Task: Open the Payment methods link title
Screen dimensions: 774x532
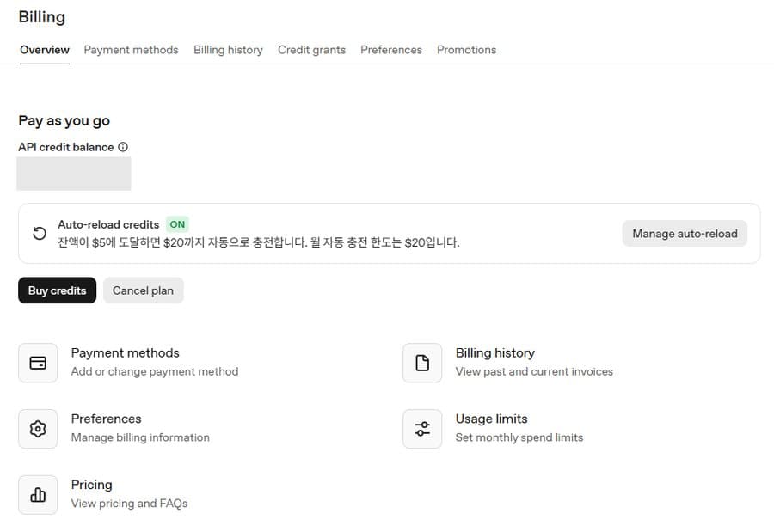Action: click(x=125, y=353)
